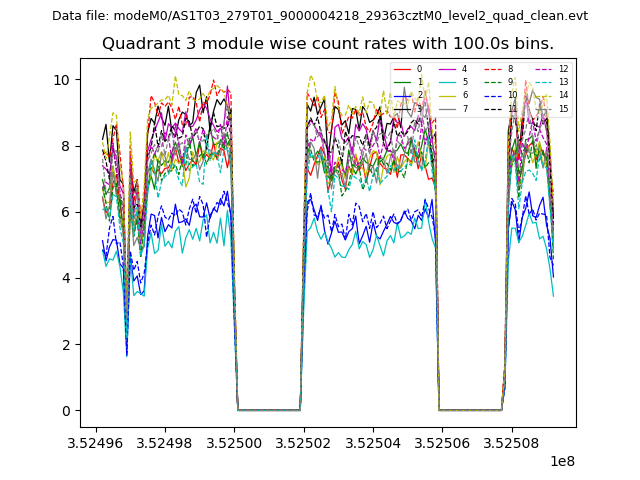Click the red line swatch for module 0
The height and width of the screenshot is (480, 640).
click(402, 69)
